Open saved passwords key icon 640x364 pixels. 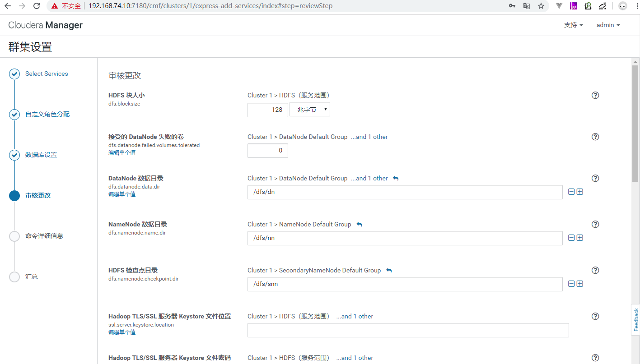512,6
